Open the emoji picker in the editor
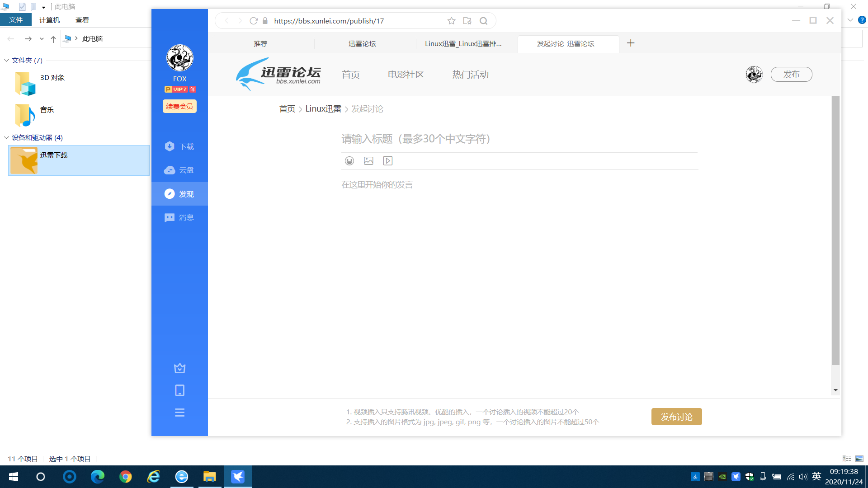Image resolution: width=868 pixels, height=488 pixels. click(349, 160)
